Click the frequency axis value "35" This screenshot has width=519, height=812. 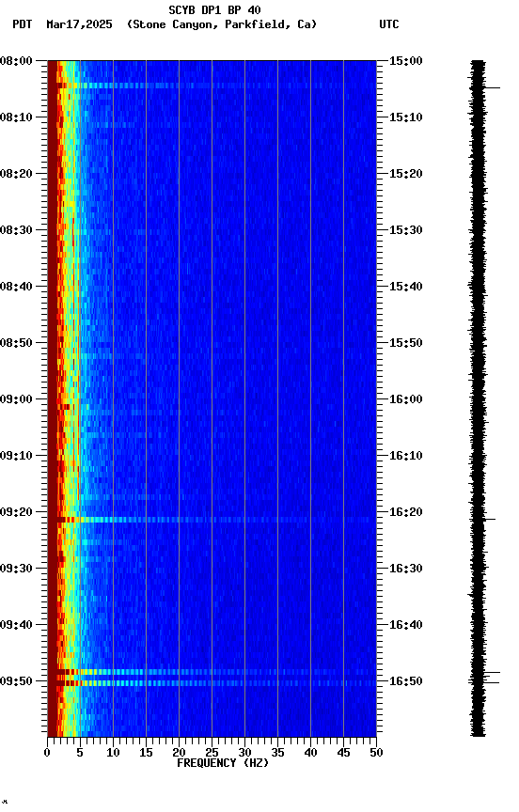(x=277, y=753)
